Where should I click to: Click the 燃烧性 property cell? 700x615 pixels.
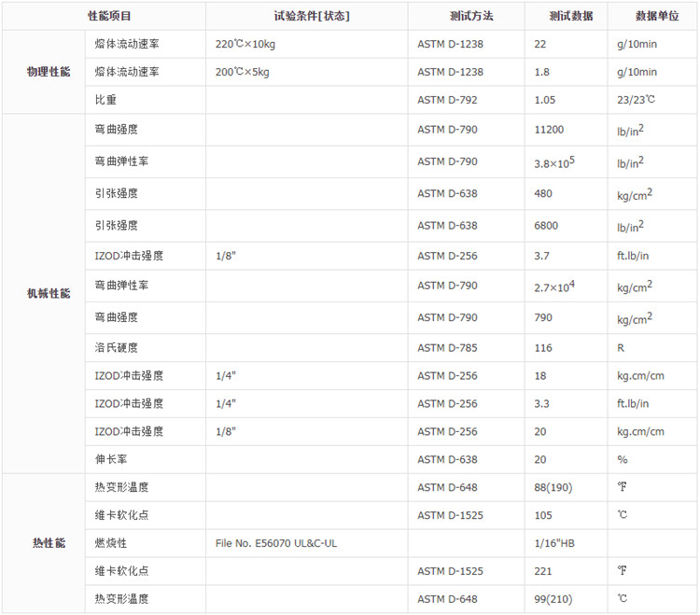110,543
